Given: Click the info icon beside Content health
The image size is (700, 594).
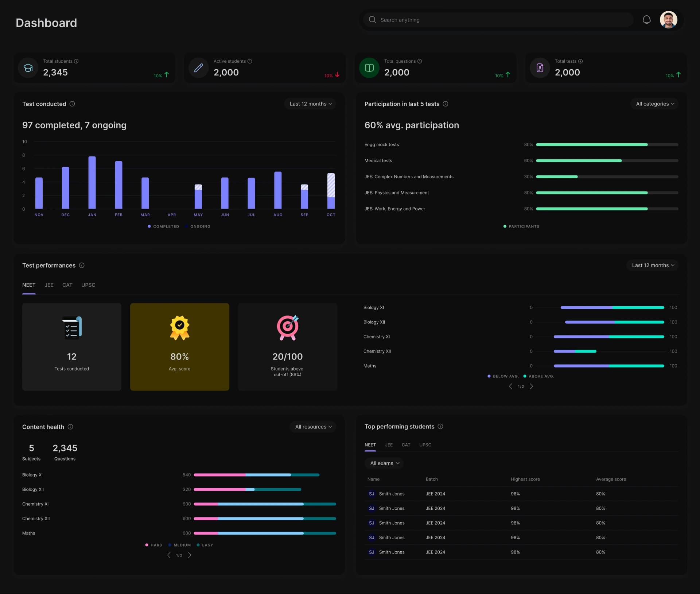Looking at the screenshot, I should 71,427.
